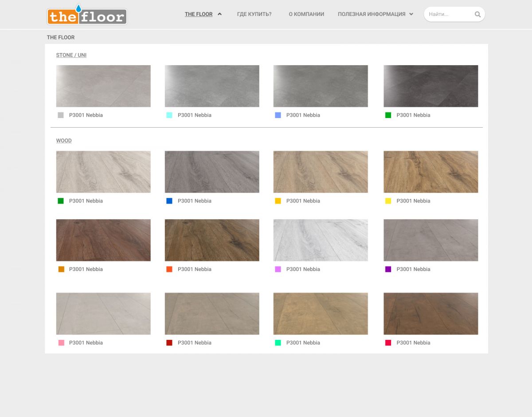
Task: Click P3001 Nebbia label beside the cyan swatch
Action: [195, 115]
